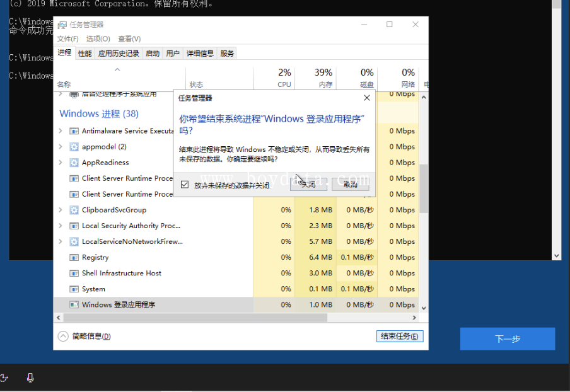
Task: Click the 状态 column header
Action: click(219, 79)
